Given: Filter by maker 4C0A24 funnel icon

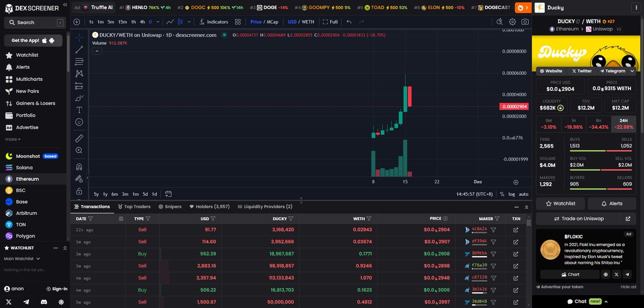Looking at the screenshot, I should pyautogui.click(x=493, y=229).
